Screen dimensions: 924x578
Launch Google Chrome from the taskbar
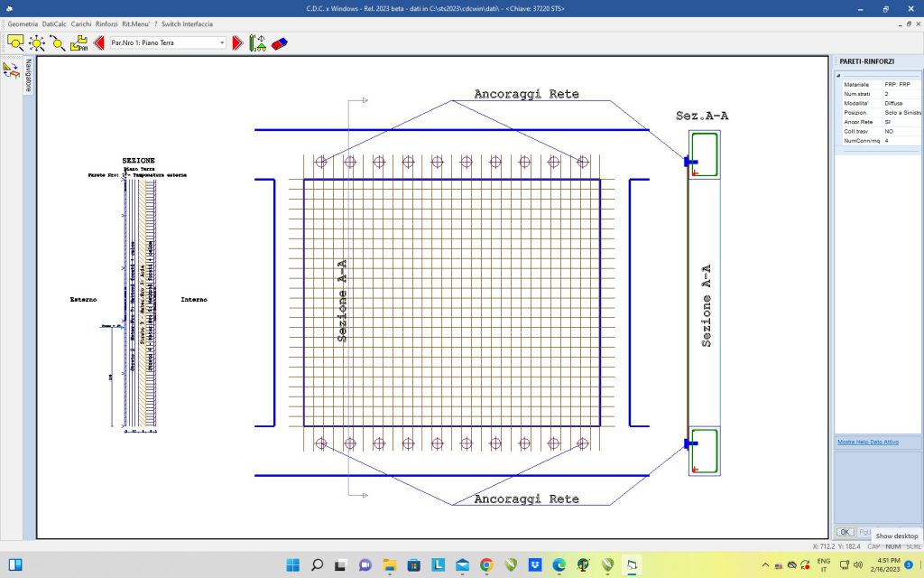point(486,564)
